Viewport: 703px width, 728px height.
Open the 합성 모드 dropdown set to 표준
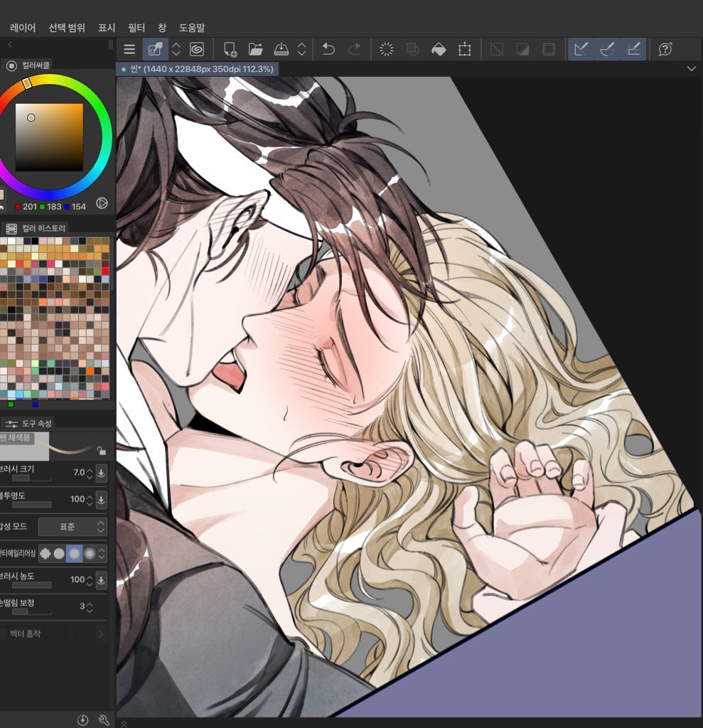72,527
